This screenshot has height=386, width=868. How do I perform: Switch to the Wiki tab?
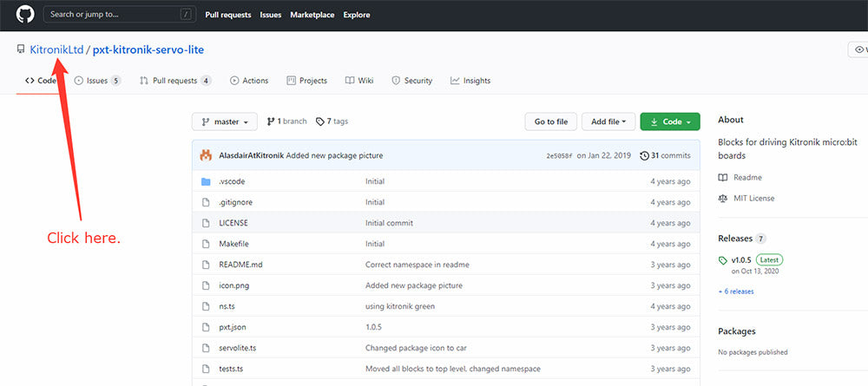click(x=359, y=81)
